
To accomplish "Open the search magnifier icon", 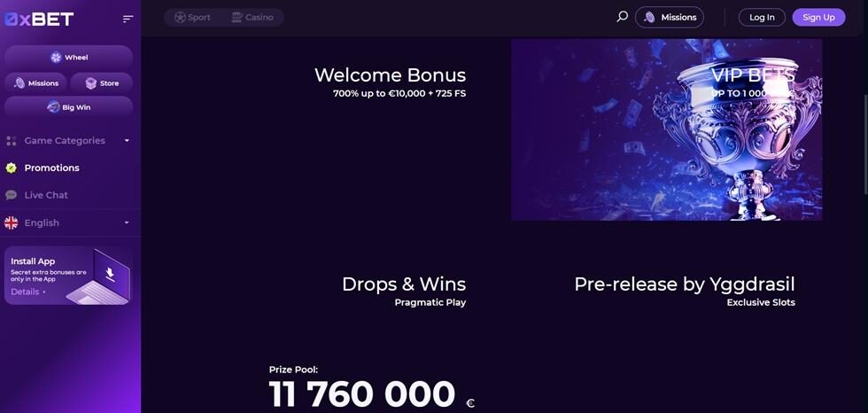I will (x=622, y=17).
